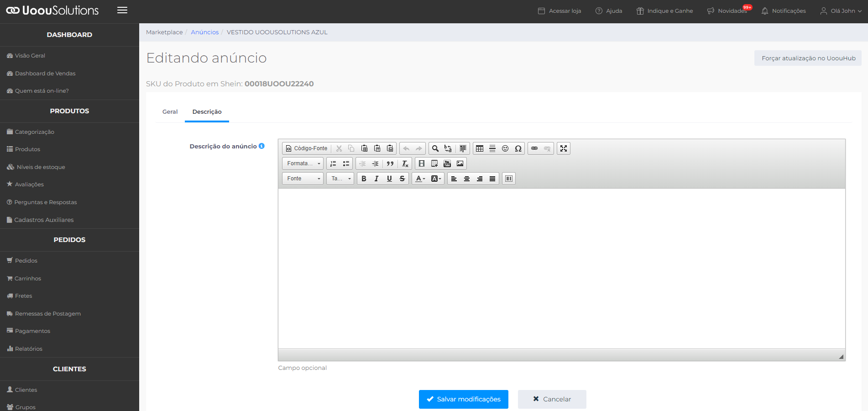The image size is (868, 411).
Task: Open Avaliações in the sidebar
Action: pyautogui.click(x=26, y=184)
